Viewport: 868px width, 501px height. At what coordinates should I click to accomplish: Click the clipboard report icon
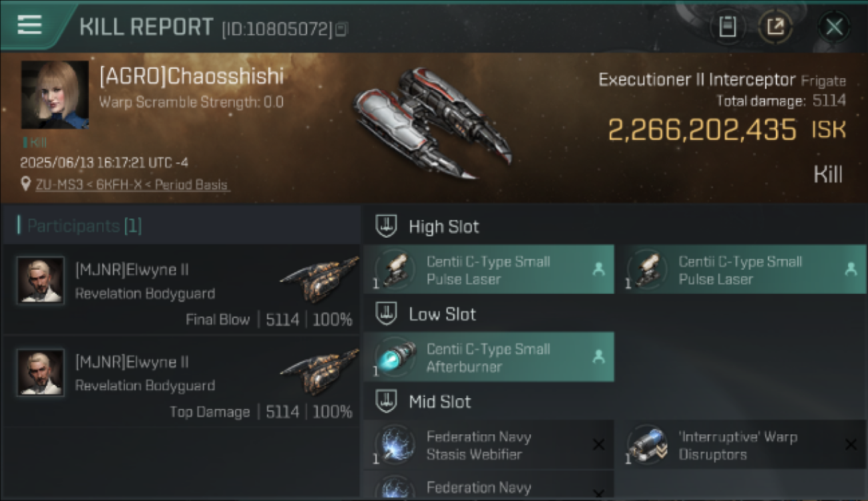[727, 27]
